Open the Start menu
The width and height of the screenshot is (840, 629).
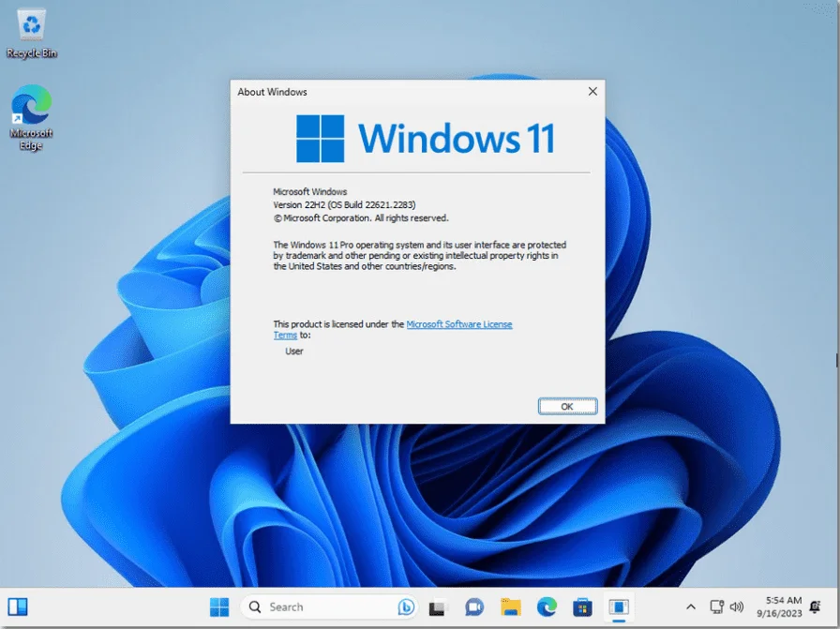click(x=219, y=607)
